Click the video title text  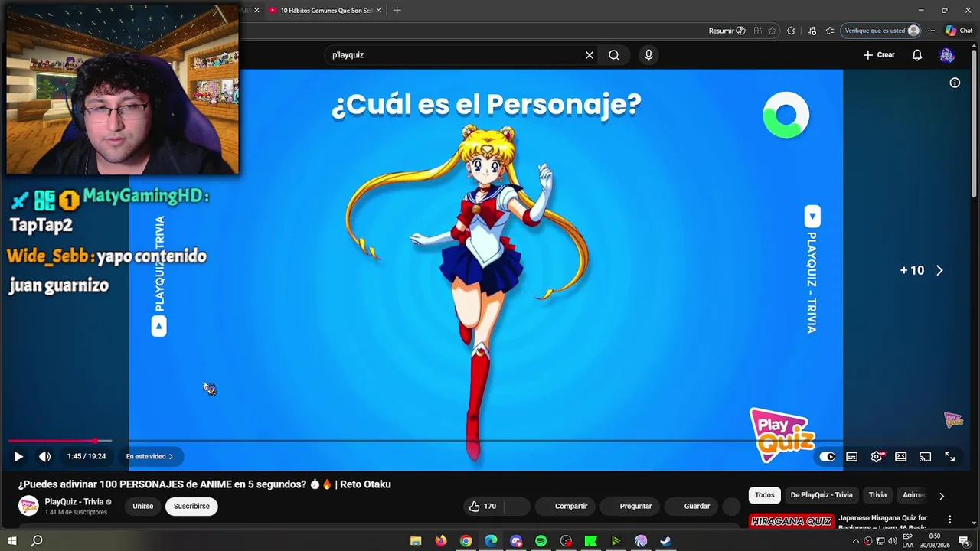pyautogui.click(x=204, y=484)
